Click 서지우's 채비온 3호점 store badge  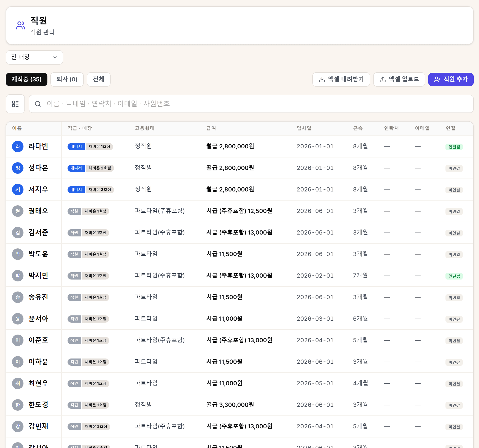[100, 190]
